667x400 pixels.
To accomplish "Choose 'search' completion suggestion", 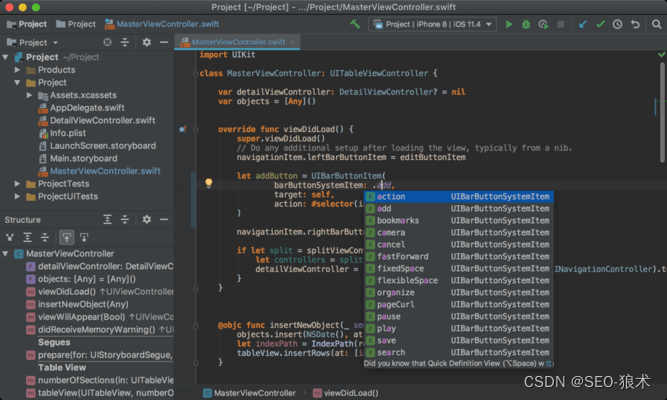I will [459, 352].
